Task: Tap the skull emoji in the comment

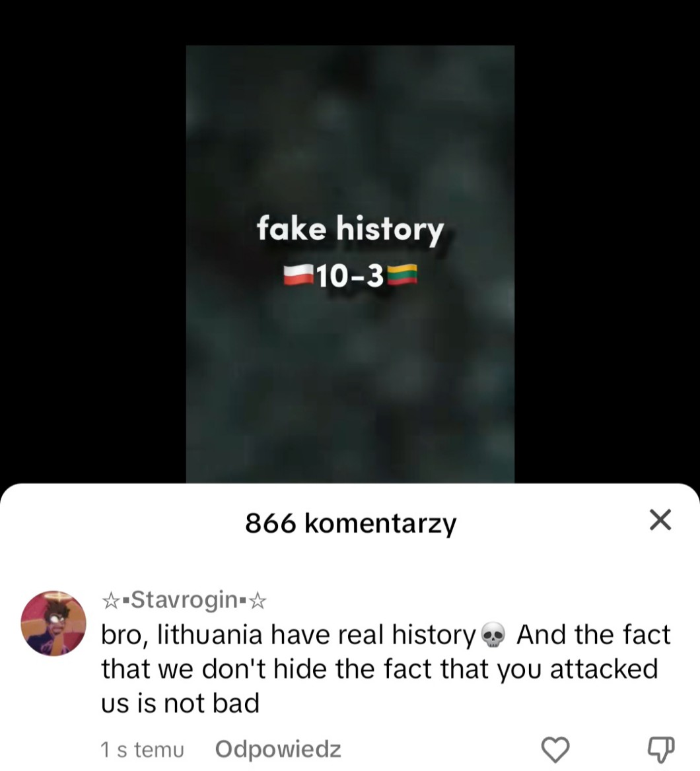Action: click(492, 635)
